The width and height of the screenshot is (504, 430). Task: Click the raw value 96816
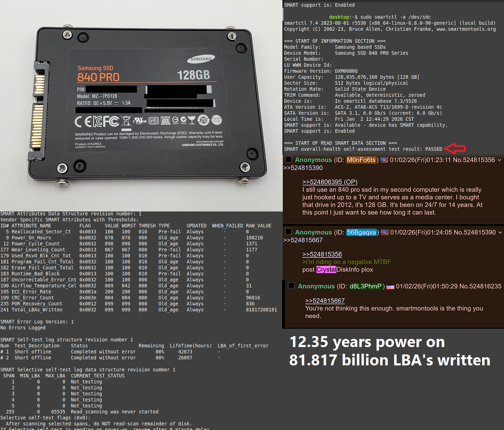(x=253, y=298)
